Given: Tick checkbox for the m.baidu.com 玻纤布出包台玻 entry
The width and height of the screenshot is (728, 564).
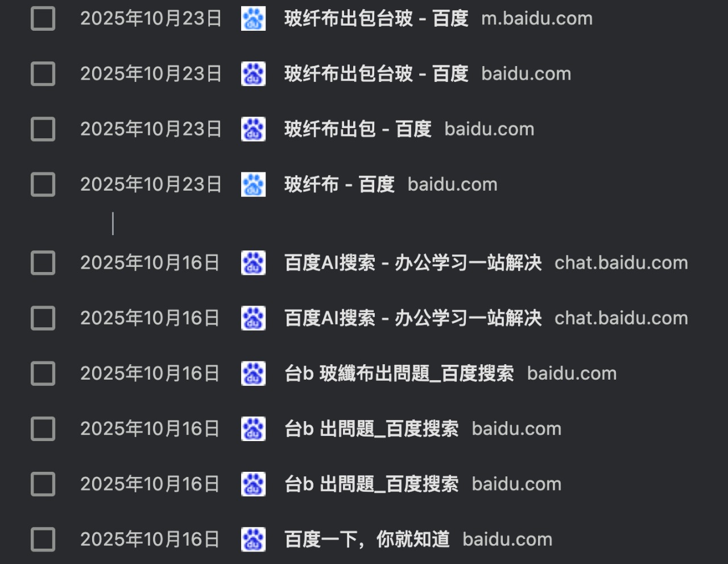Looking at the screenshot, I should pos(43,19).
